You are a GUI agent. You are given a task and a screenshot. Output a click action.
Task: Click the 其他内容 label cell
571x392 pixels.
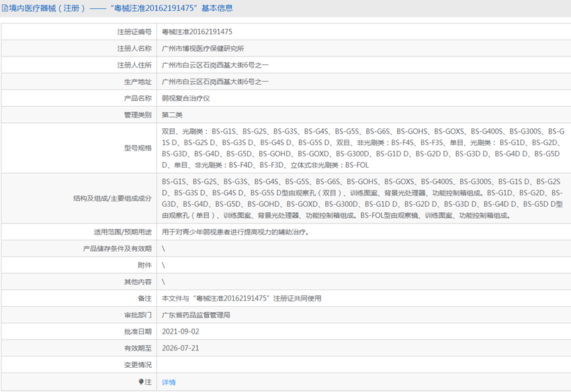[x=79, y=282]
